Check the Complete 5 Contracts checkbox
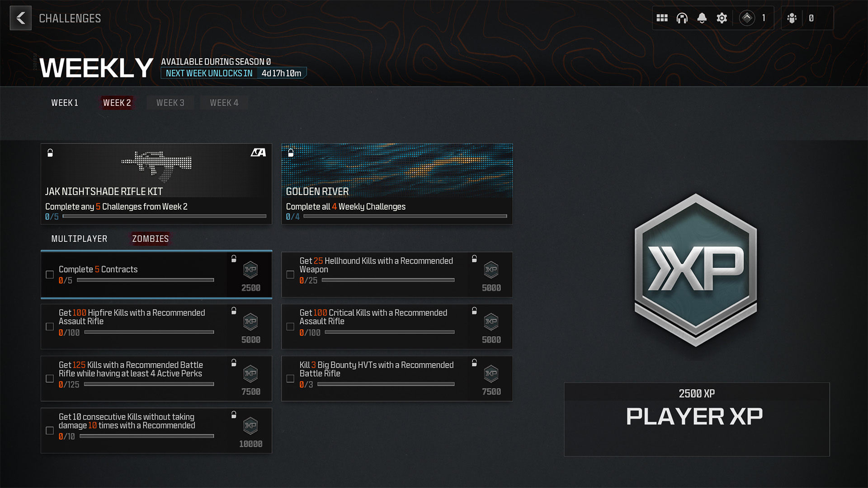This screenshot has width=868, height=488. click(49, 275)
